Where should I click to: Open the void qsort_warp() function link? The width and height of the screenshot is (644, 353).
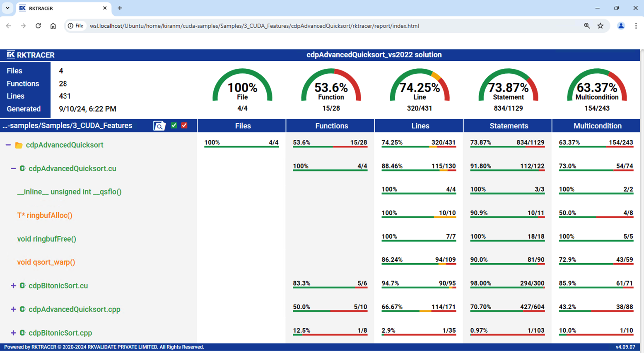[x=46, y=262]
